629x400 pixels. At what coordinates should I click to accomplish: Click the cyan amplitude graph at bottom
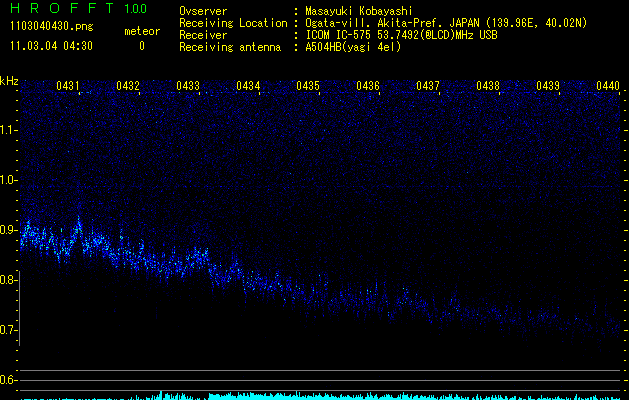(x=320, y=395)
